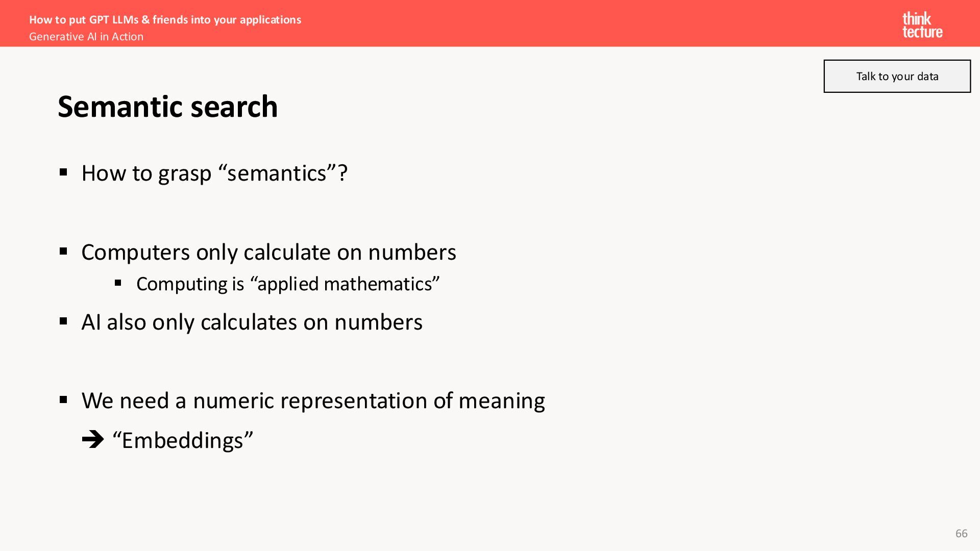Click the 'Generative AI in Action' subtitle
This screenshot has height=551, width=980.
(86, 37)
